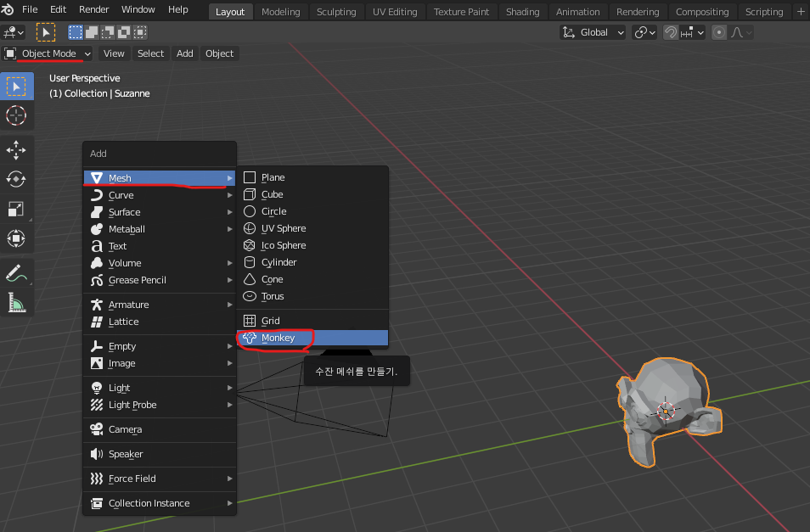Choose the Intersect selection mode icon
This screenshot has width=810, height=532.
tap(140, 32)
